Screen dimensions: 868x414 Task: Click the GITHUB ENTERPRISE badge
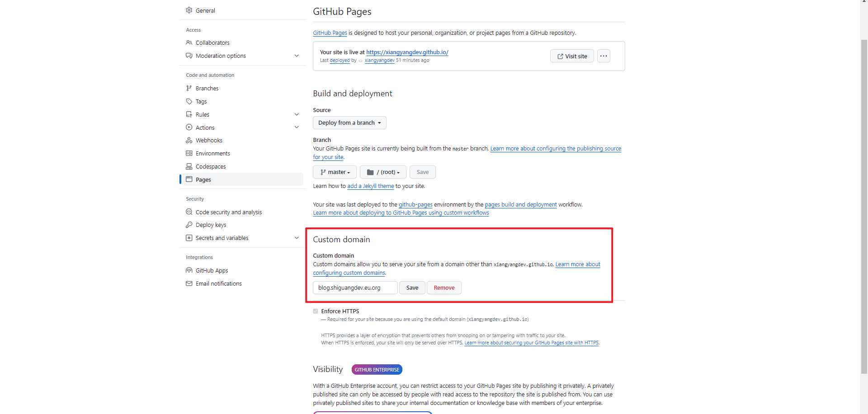click(x=377, y=370)
